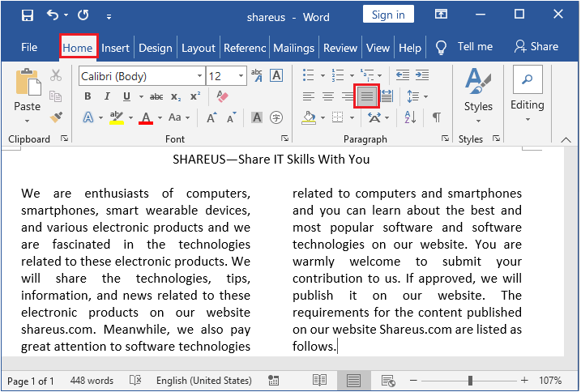This screenshot has height=392, width=581.
Task: Open the Review tab
Action: click(x=340, y=48)
